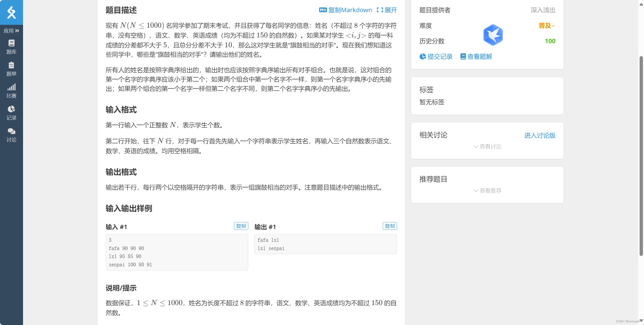Copy sample 输入 #1 with 复制 button
The image size is (644, 325).
point(241,226)
